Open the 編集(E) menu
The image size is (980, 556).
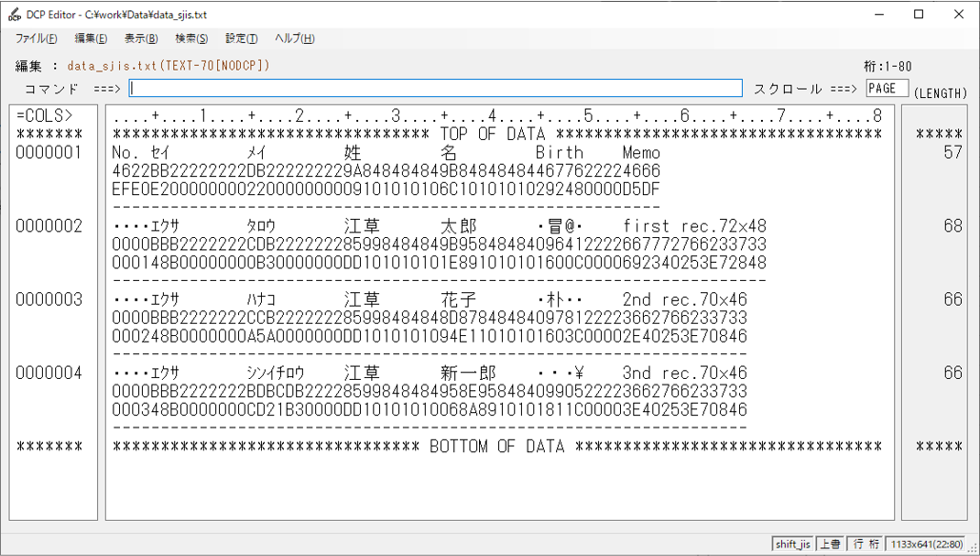click(x=90, y=39)
